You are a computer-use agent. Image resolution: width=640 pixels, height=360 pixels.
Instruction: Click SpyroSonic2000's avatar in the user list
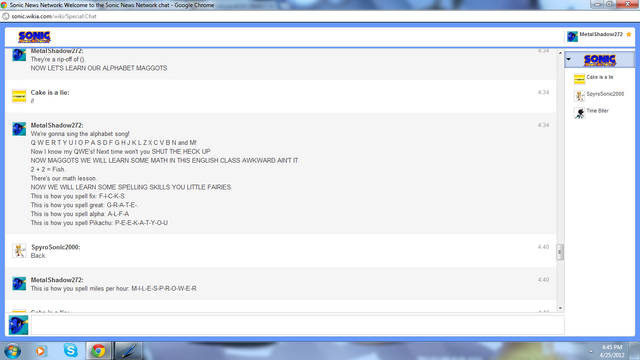pyautogui.click(x=579, y=96)
